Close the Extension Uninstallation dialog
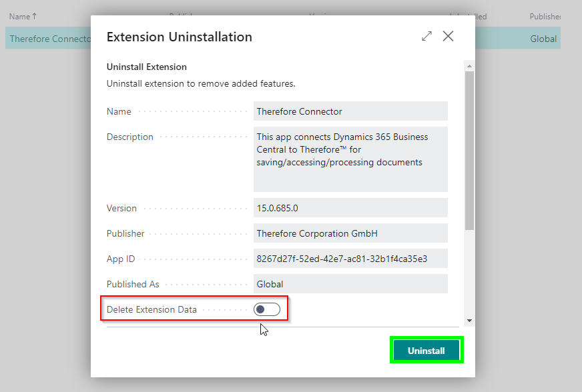This screenshot has height=392, width=582. click(449, 37)
